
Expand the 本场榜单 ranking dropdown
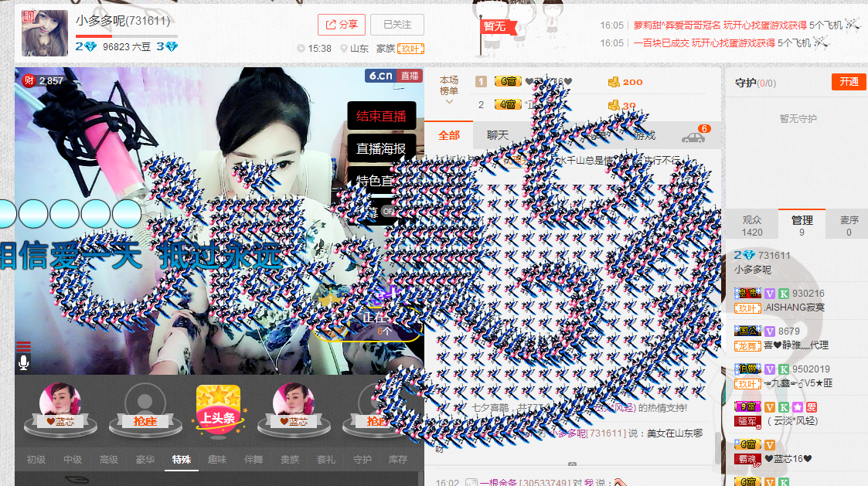point(449,90)
